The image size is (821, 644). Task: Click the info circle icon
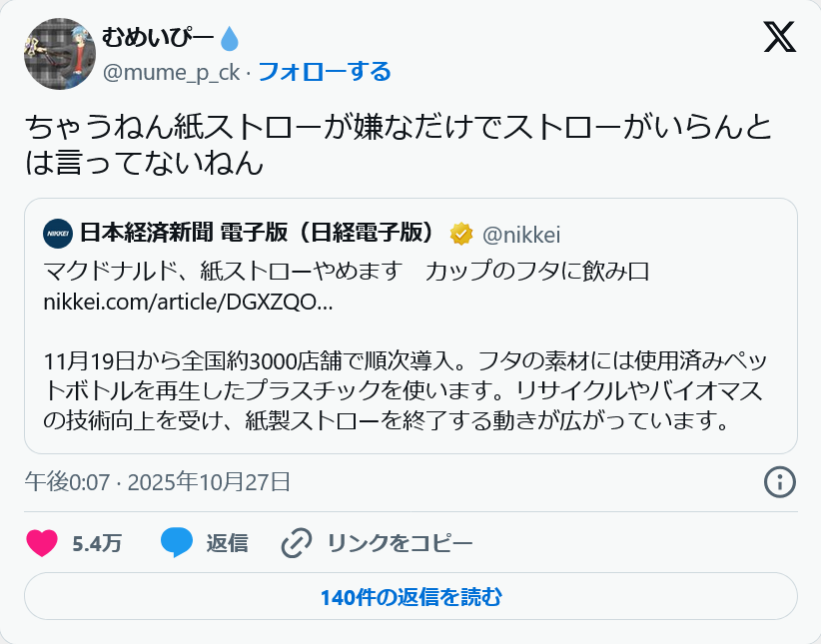point(778,482)
